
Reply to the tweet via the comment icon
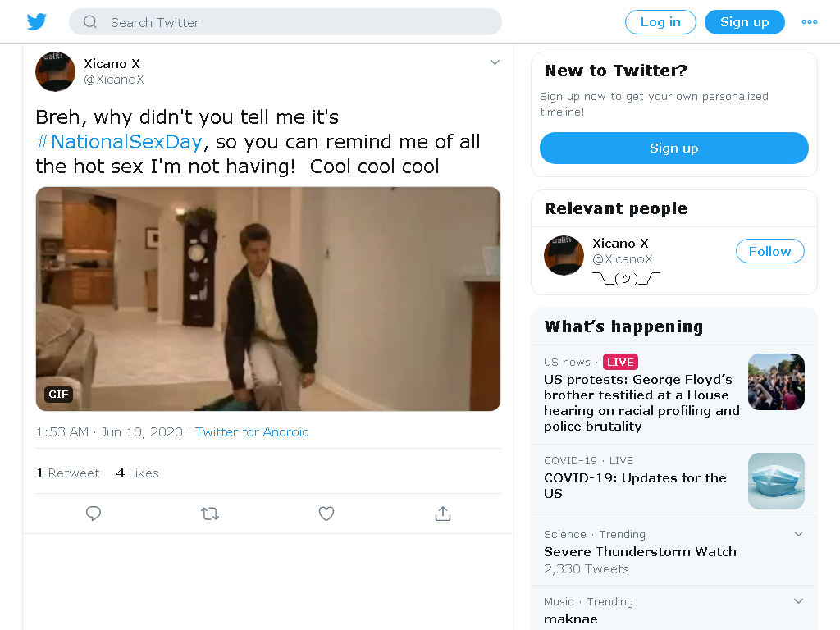pos(94,514)
